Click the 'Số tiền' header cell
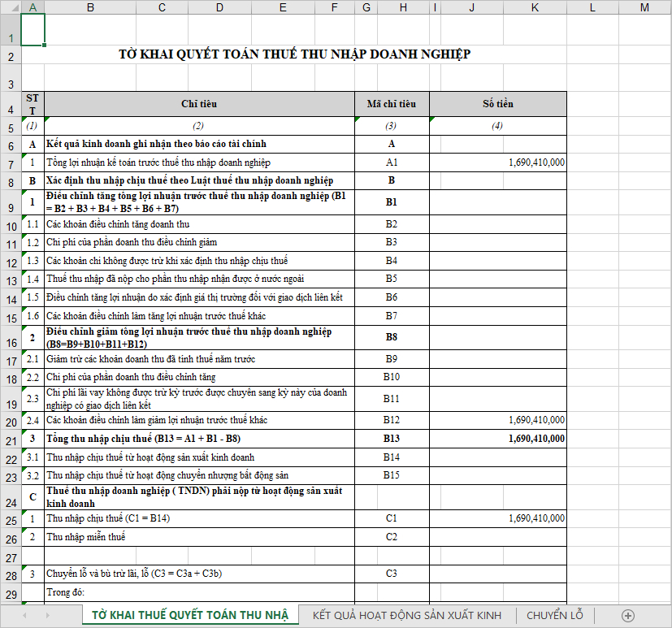Image resolution: width=672 pixels, height=628 pixels. (x=497, y=104)
